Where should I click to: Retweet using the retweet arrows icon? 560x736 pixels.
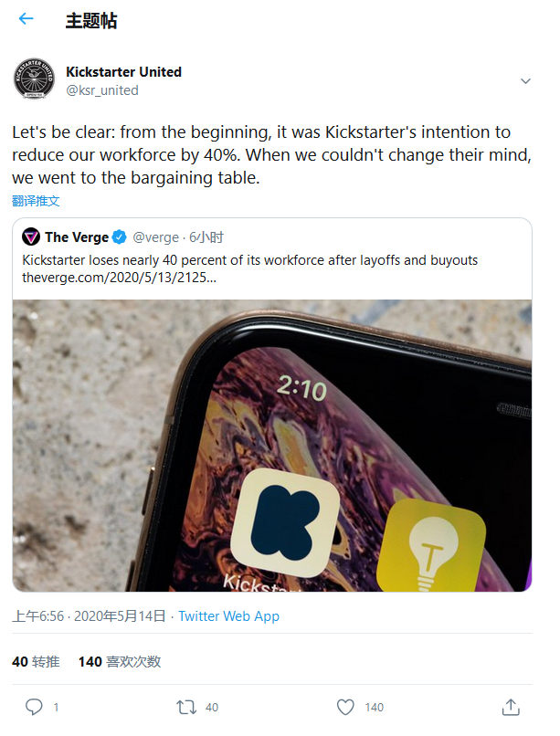click(186, 707)
